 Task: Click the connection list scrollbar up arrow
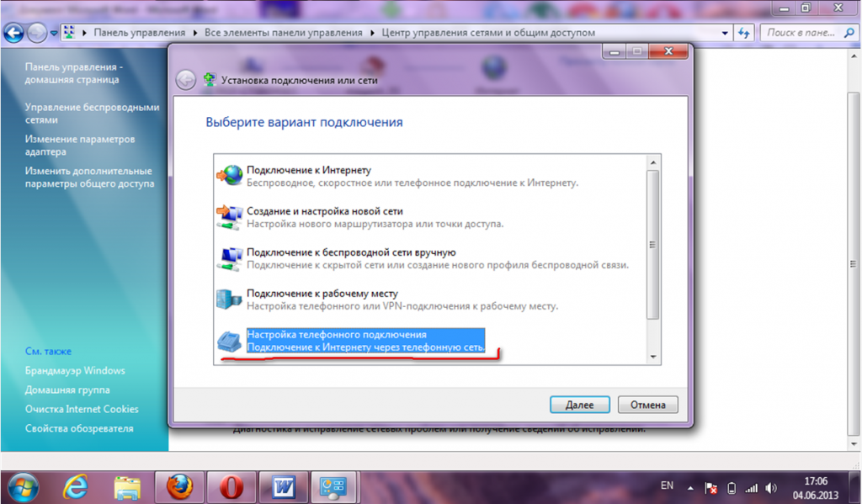653,162
